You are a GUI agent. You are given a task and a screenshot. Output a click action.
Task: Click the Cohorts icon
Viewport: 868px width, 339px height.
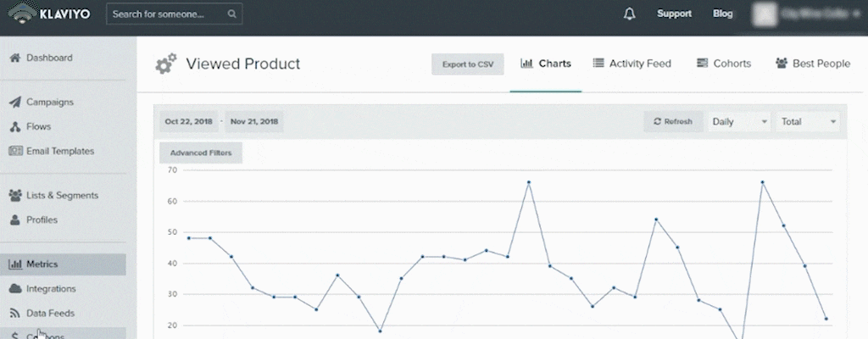pyautogui.click(x=703, y=64)
